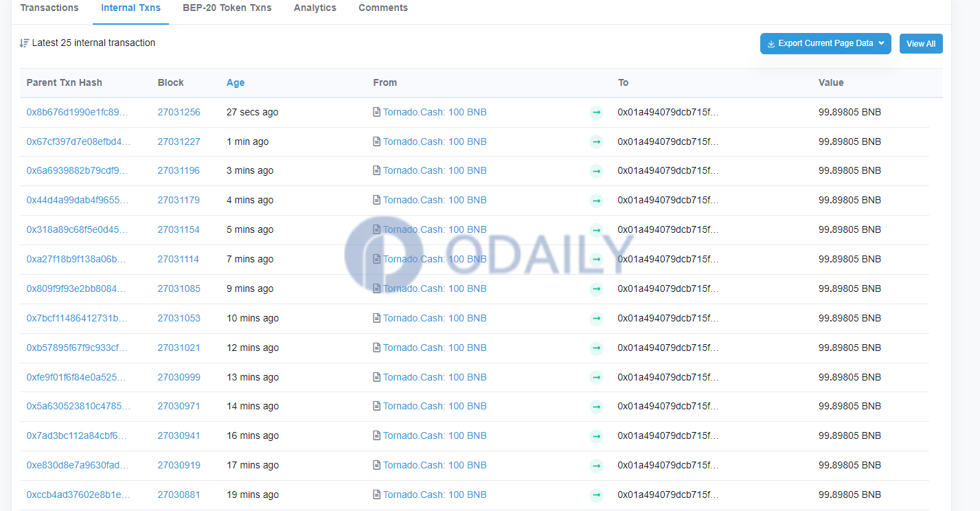Viewport: 980px width, 511px height.
Task: Click contract file icon in block 27030999 row
Action: click(x=377, y=377)
